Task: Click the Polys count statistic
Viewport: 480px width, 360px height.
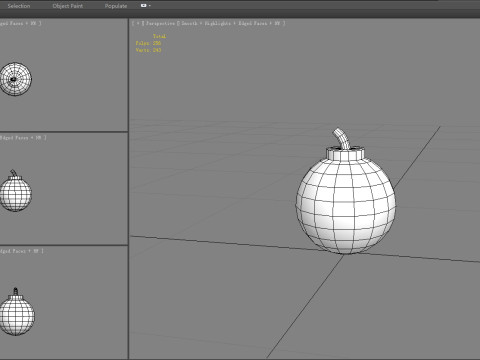Action: (148, 43)
